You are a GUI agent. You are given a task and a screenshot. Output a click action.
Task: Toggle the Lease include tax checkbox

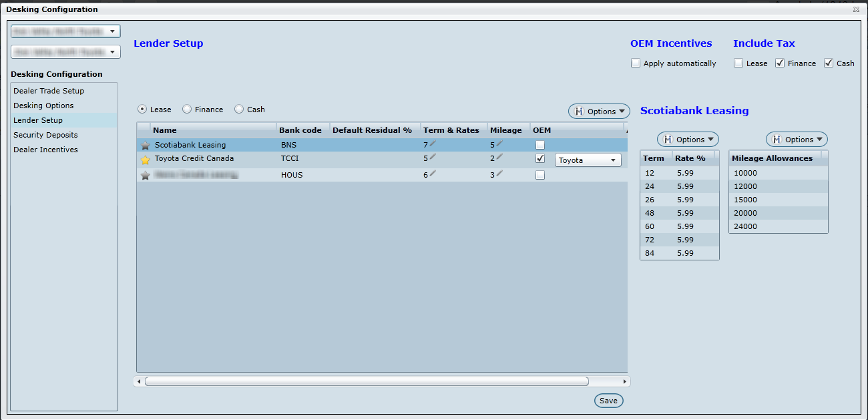(x=738, y=63)
